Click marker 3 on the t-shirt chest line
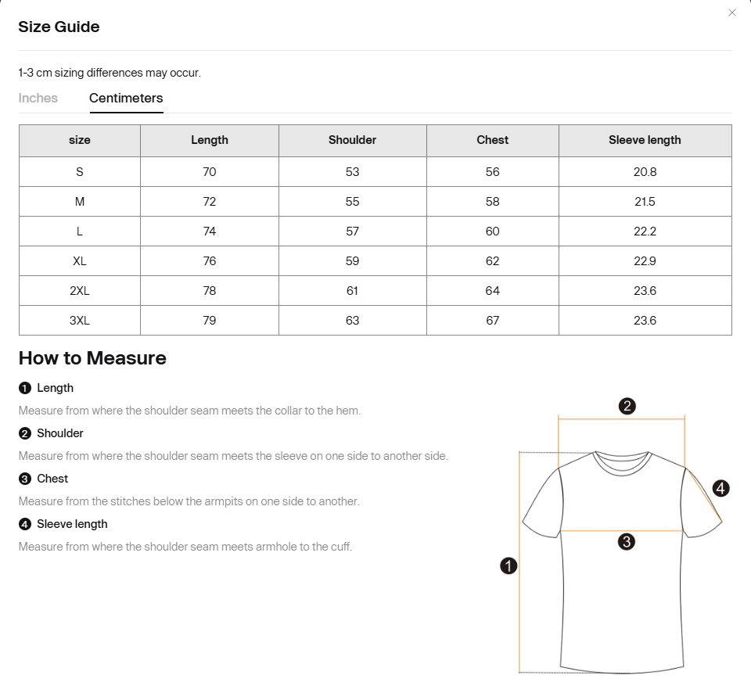 [626, 542]
